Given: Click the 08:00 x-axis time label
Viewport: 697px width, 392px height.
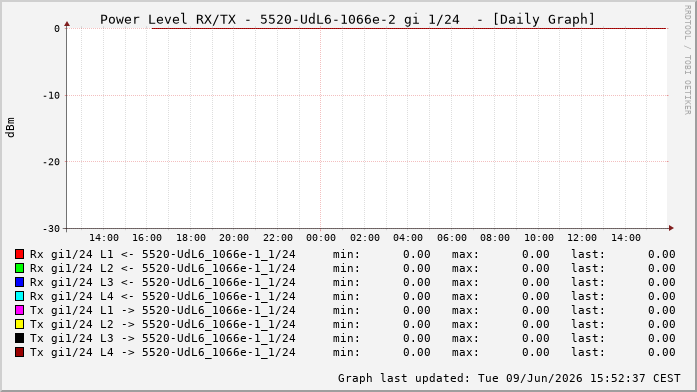Looking at the screenshot, I should point(495,238).
